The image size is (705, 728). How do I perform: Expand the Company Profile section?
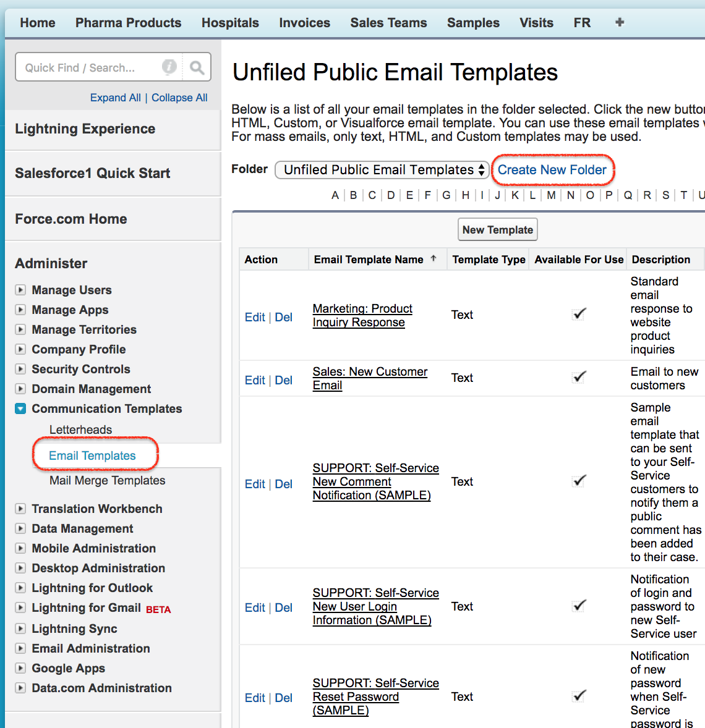coord(20,349)
